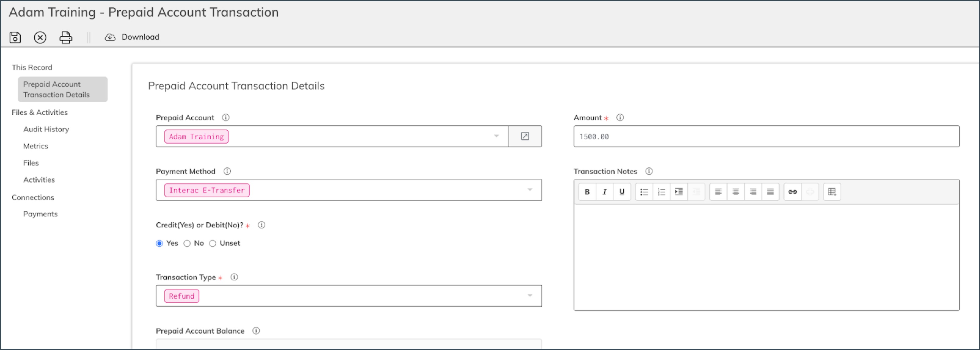
Task: Open Activities in sidebar
Action: tap(39, 180)
